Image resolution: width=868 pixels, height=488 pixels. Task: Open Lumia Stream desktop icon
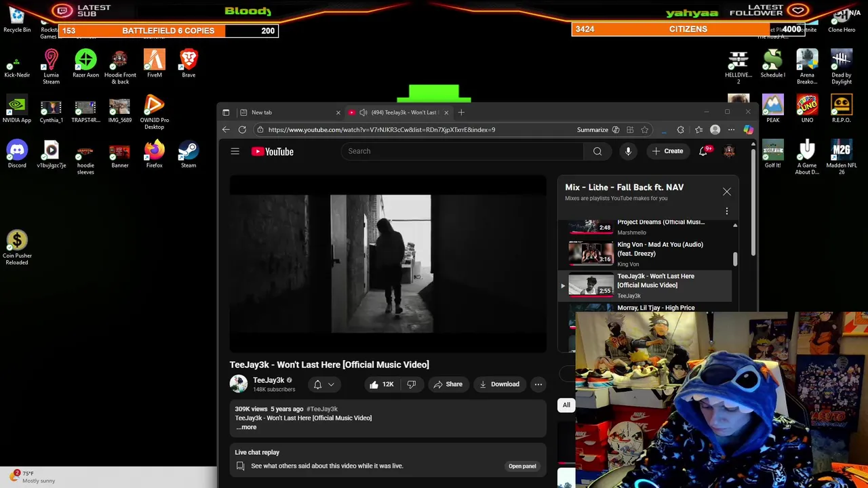(x=51, y=67)
